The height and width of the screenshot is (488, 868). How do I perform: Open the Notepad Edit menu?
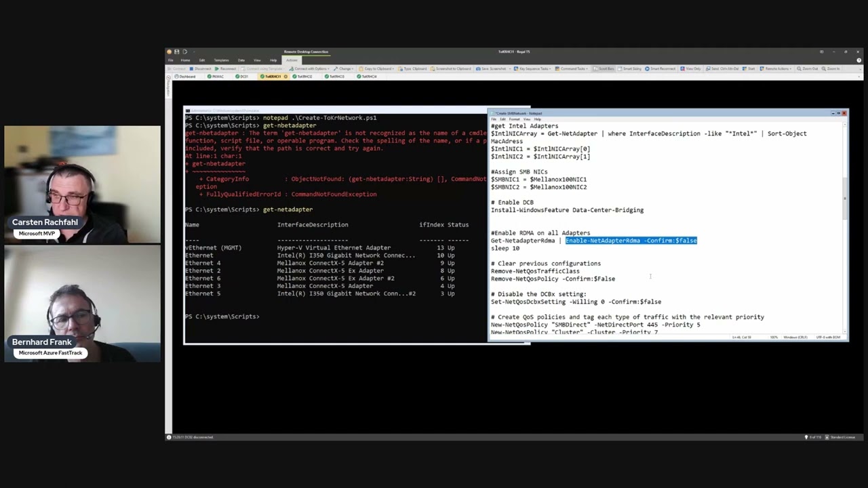click(502, 119)
